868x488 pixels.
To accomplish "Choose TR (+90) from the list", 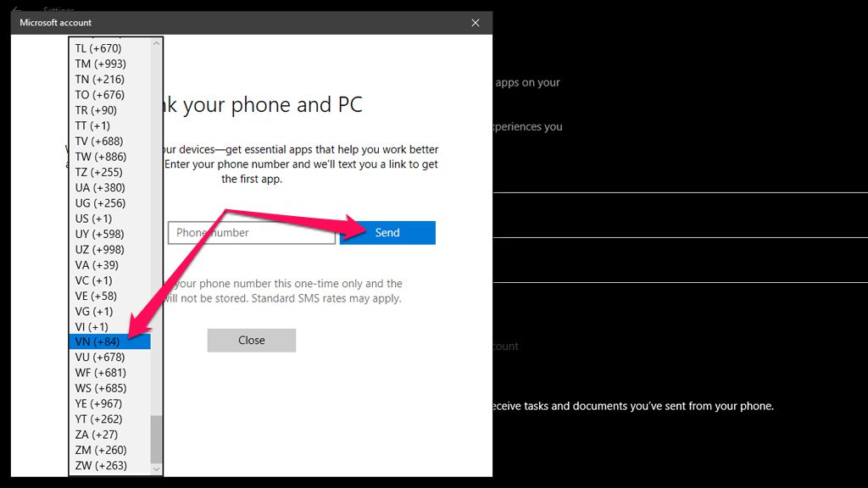I will 109,111.
